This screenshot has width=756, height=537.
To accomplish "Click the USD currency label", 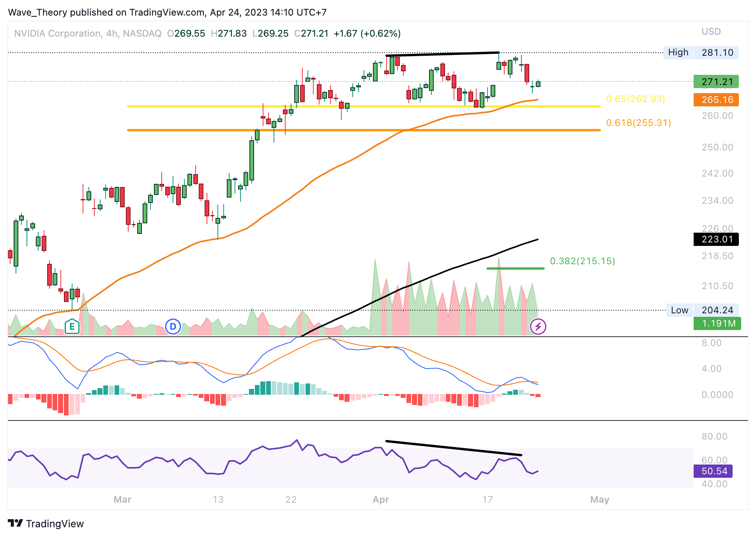I will tap(711, 32).
